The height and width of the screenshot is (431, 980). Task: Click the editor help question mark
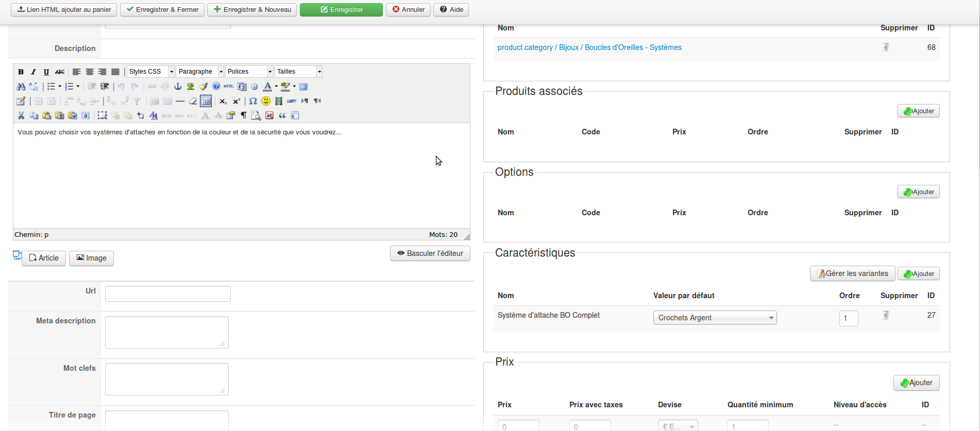click(x=216, y=87)
